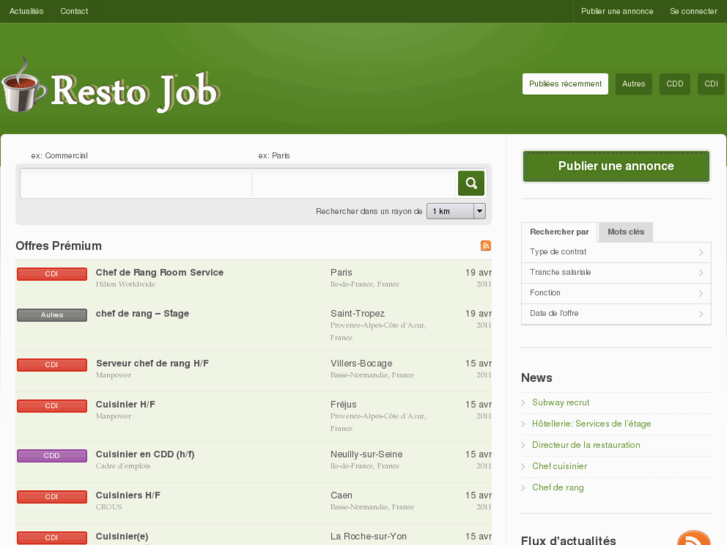This screenshot has height=545, width=727.
Task: Open the Hôtellerie: Services de l'étage news
Action: click(591, 424)
